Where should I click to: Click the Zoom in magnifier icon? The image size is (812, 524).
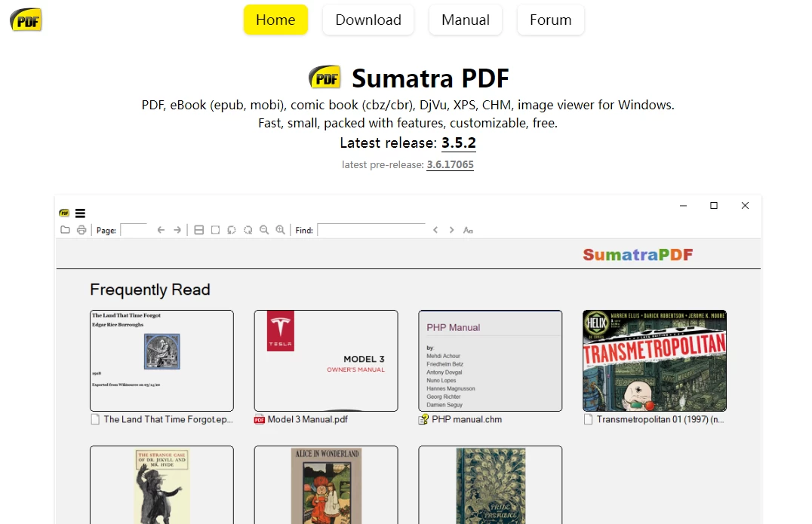coord(280,230)
